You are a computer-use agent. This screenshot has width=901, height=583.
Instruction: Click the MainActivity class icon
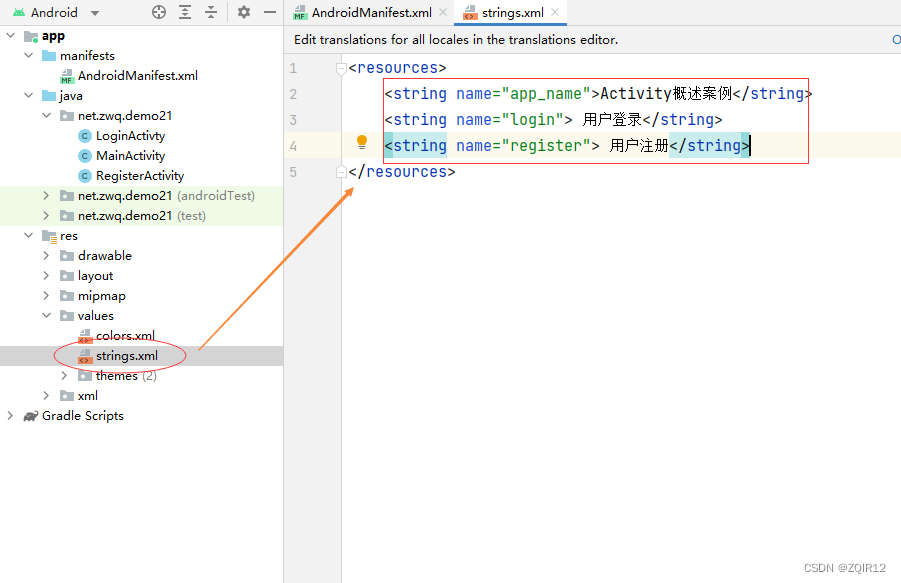85,156
